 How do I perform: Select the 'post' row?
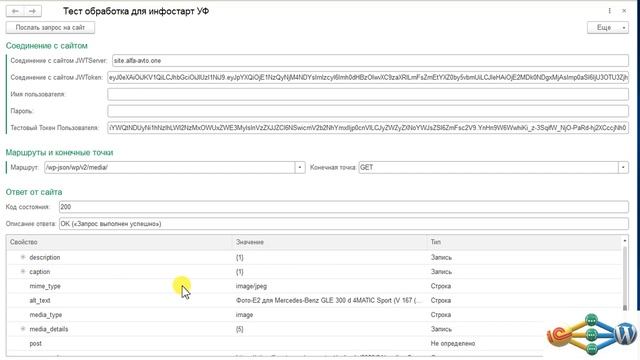click(314, 343)
